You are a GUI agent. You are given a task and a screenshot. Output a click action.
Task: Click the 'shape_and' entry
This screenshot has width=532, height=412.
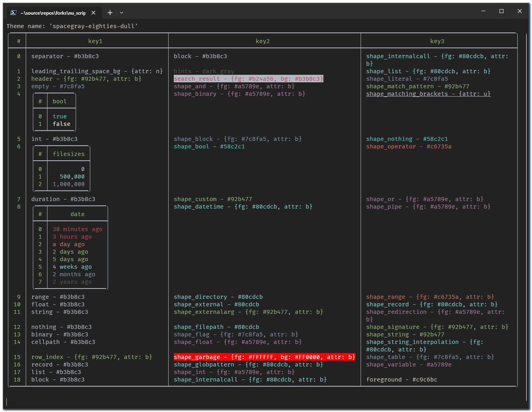[x=234, y=86]
